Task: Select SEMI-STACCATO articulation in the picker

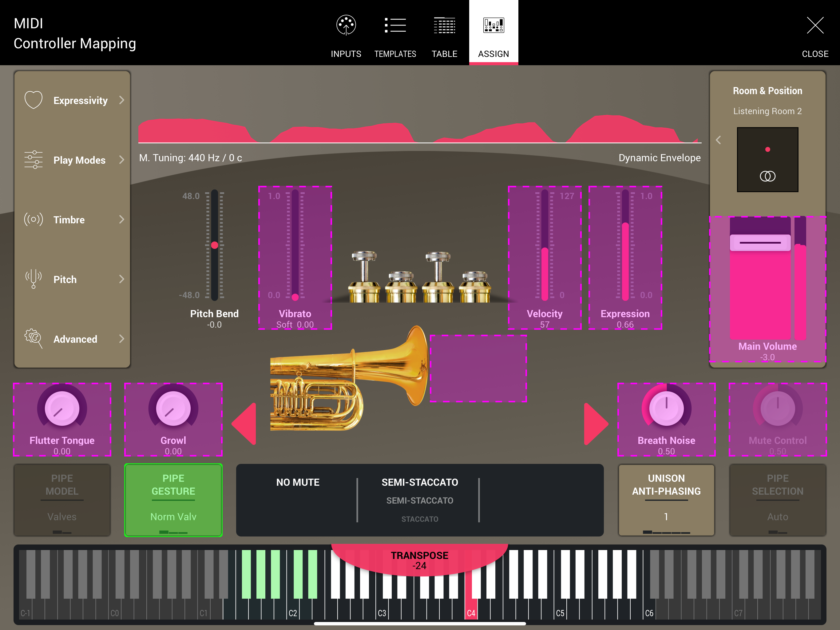Action: pyautogui.click(x=420, y=482)
